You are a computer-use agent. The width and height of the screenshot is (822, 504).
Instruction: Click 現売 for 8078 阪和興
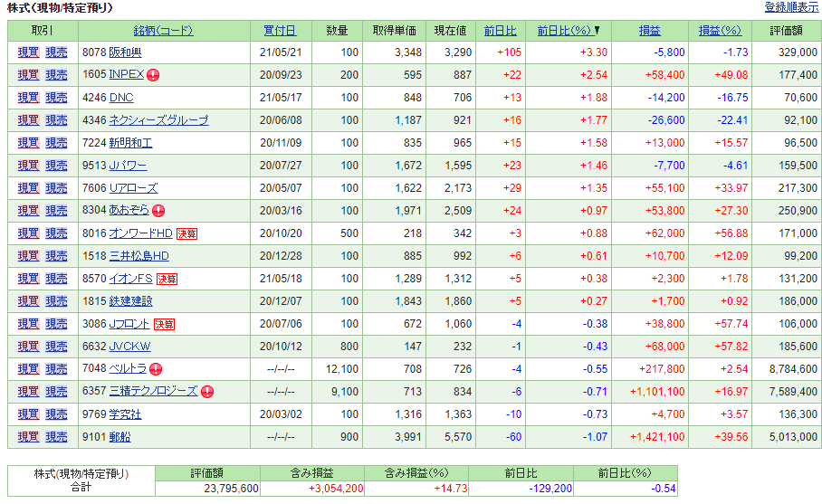click(57, 52)
